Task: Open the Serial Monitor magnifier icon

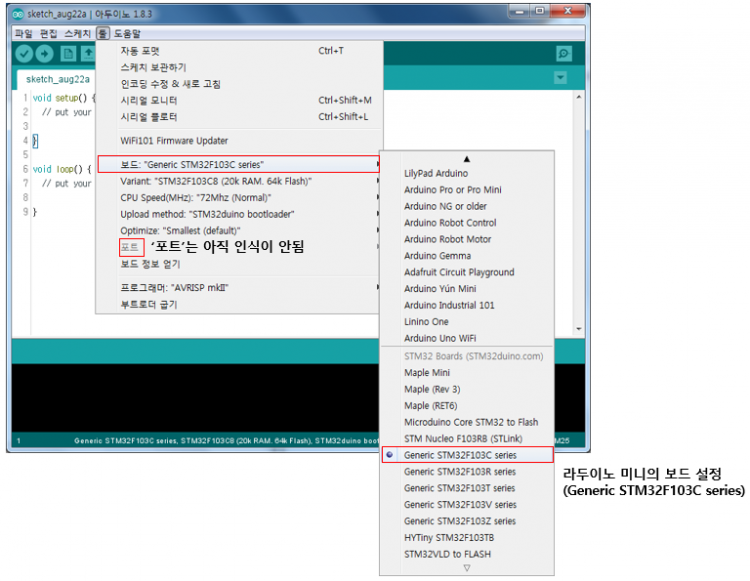Action: pos(564,54)
